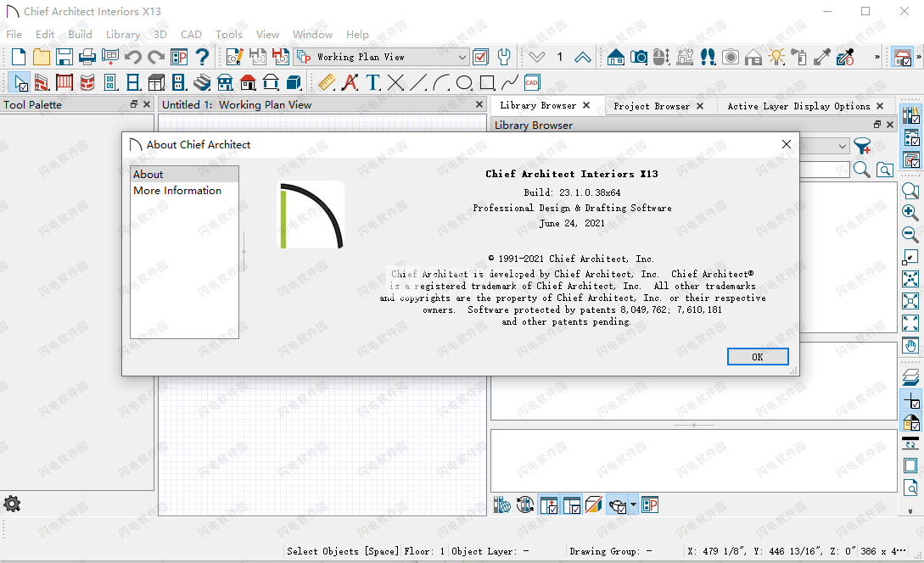Toggle the bookshelf-with-checkmark button atop the right toolbar
Viewport: 924px width, 563px height.
tap(910, 115)
